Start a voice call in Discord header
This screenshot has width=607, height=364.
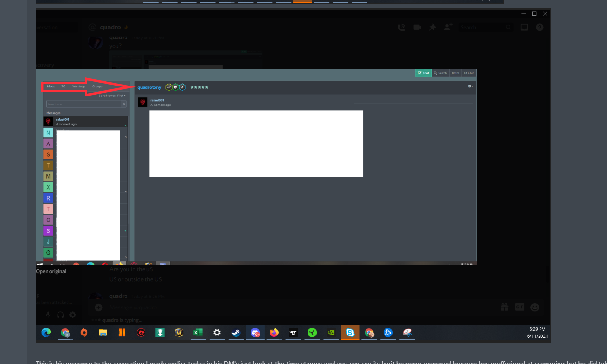click(x=402, y=28)
